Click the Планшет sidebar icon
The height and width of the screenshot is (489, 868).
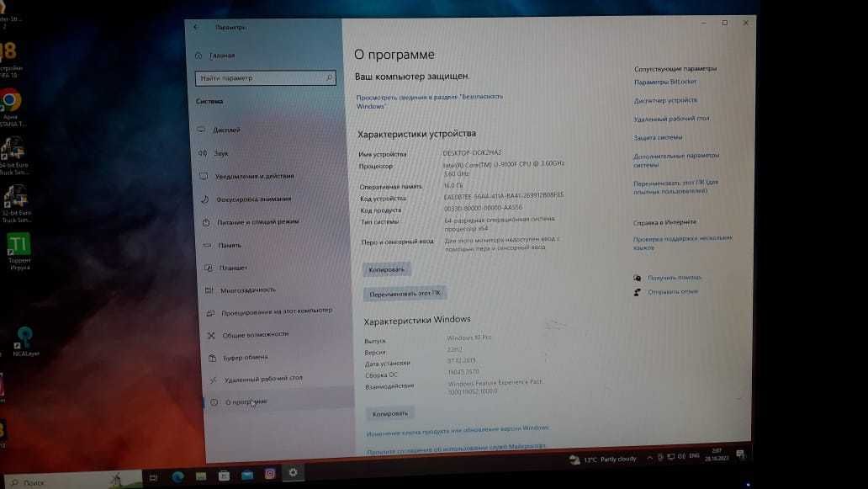coord(208,268)
